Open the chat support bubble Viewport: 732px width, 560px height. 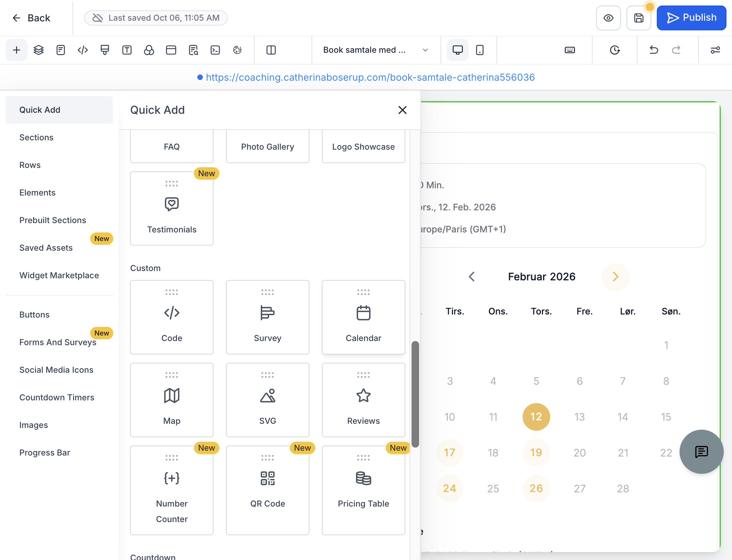(701, 452)
